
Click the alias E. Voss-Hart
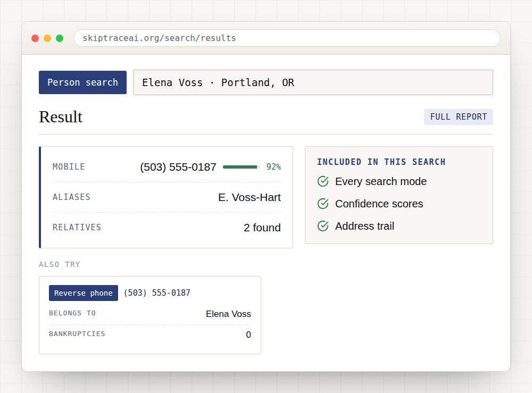tap(250, 197)
